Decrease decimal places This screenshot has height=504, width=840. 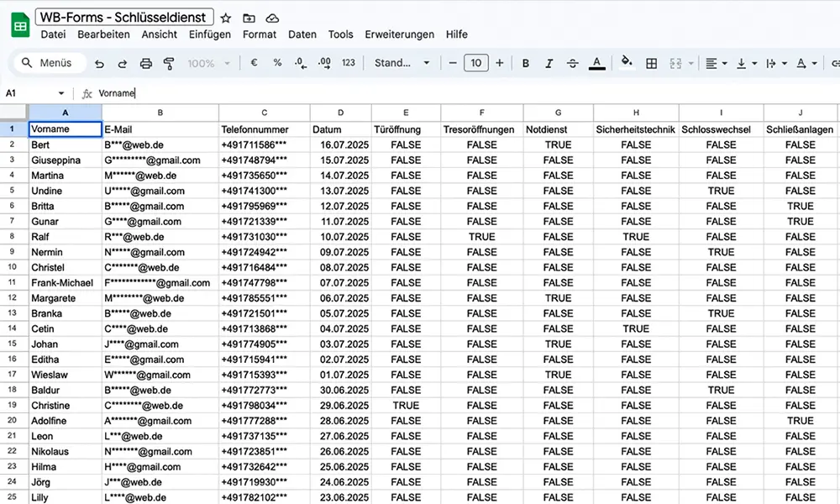pyautogui.click(x=301, y=63)
